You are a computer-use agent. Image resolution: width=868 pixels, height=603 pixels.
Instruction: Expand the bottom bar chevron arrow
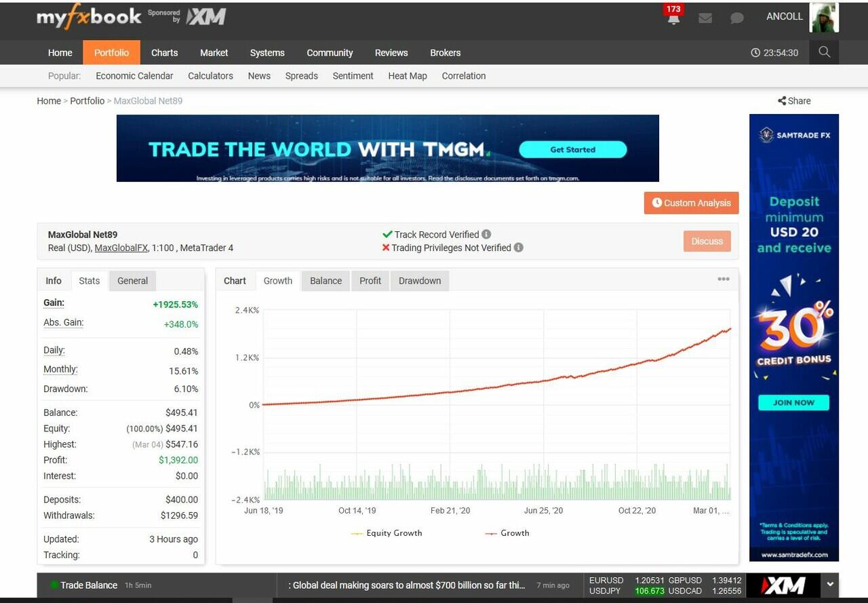(x=830, y=584)
